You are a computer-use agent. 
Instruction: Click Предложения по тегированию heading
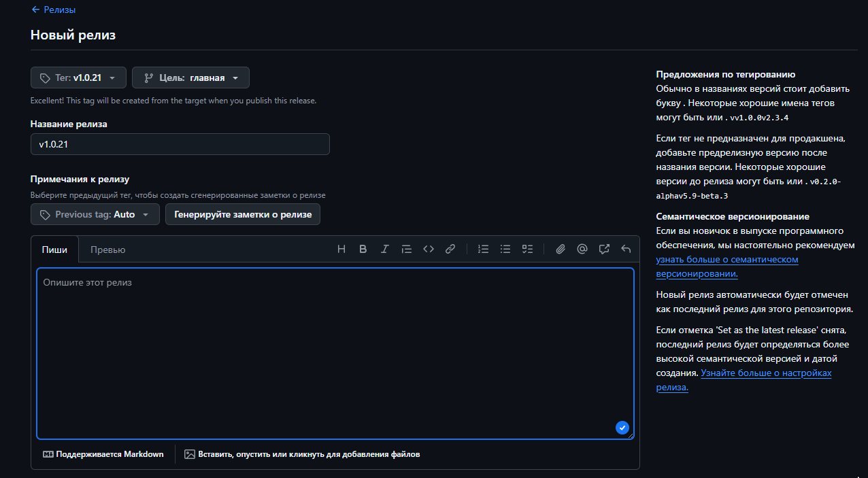tap(726, 75)
